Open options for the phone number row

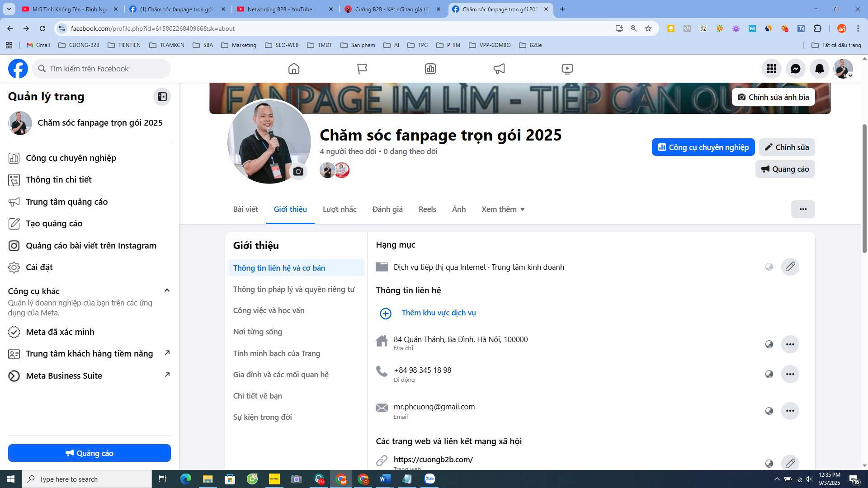click(790, 374)
